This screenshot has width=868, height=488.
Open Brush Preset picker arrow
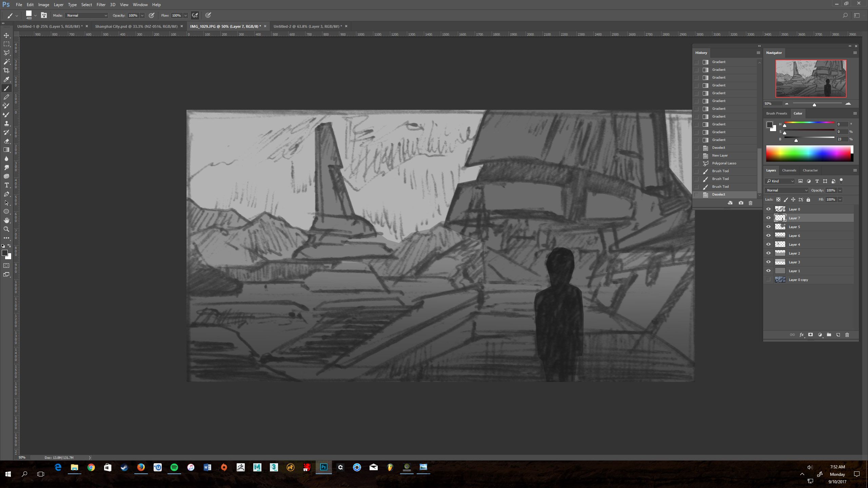click(35, 15)
